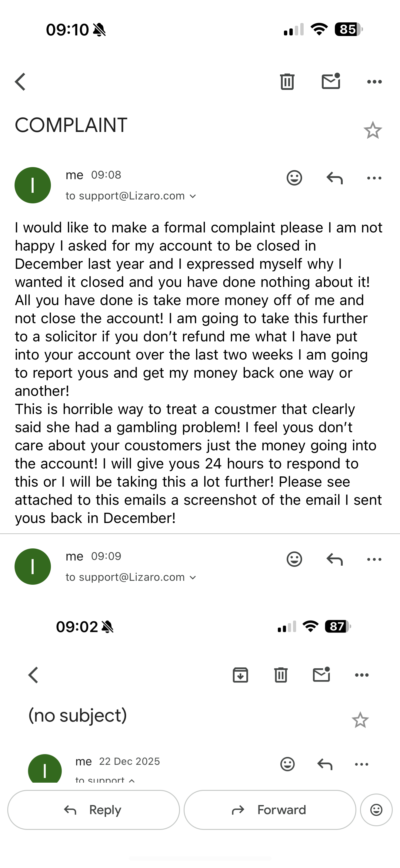
Task: Open the top toolbar more options menu
Action: click(x=374, y=81)
